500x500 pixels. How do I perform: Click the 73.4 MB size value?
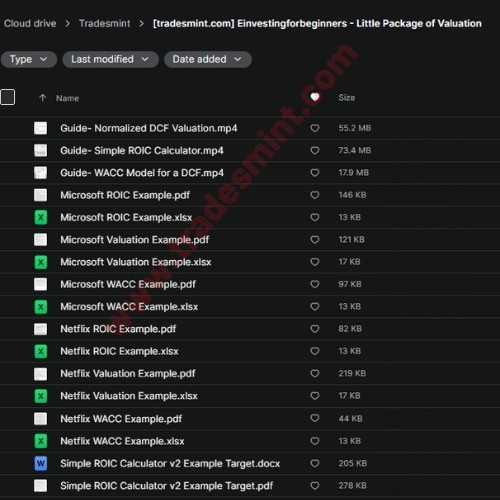(355, 150)
